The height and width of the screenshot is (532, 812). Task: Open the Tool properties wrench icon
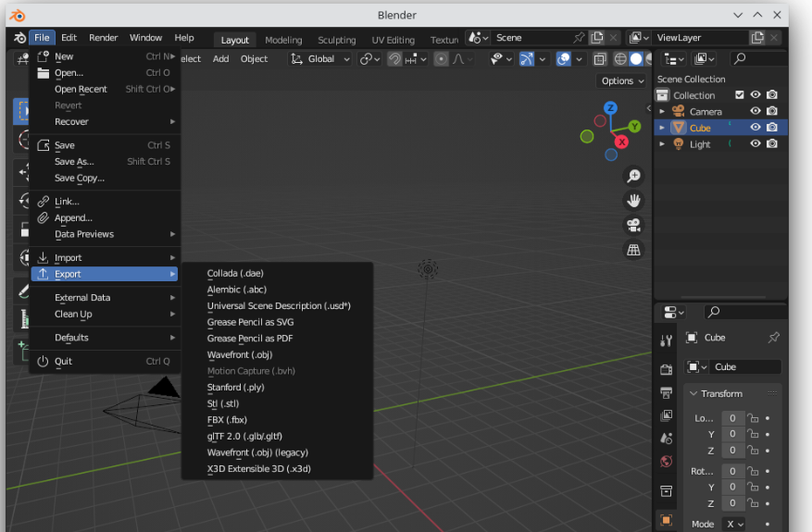coord(666,340)
